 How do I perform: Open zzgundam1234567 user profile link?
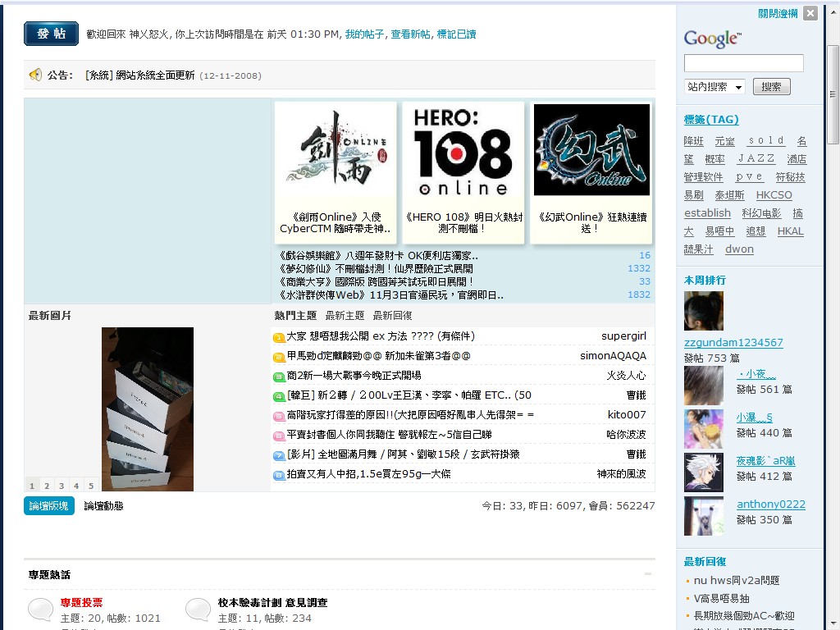click(733, 342)
